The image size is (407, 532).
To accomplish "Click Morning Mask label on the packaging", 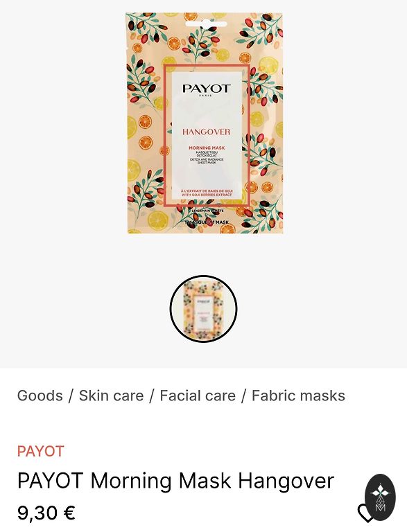I will click(207, 148).
